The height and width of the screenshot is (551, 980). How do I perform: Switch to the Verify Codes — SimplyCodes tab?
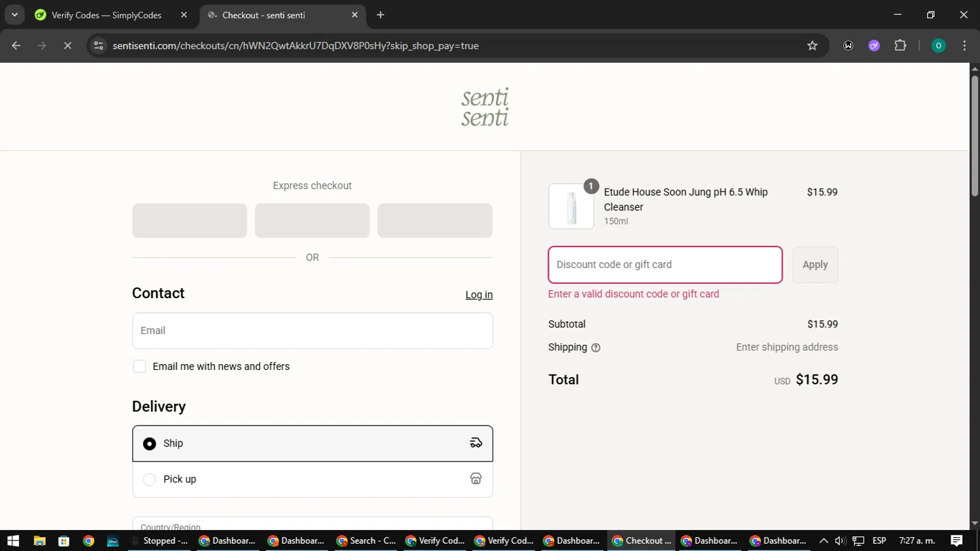[x=106, y=15]
